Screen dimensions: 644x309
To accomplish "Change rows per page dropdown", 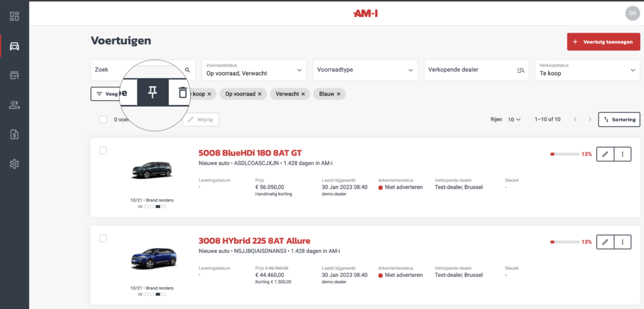I will 514,119.
